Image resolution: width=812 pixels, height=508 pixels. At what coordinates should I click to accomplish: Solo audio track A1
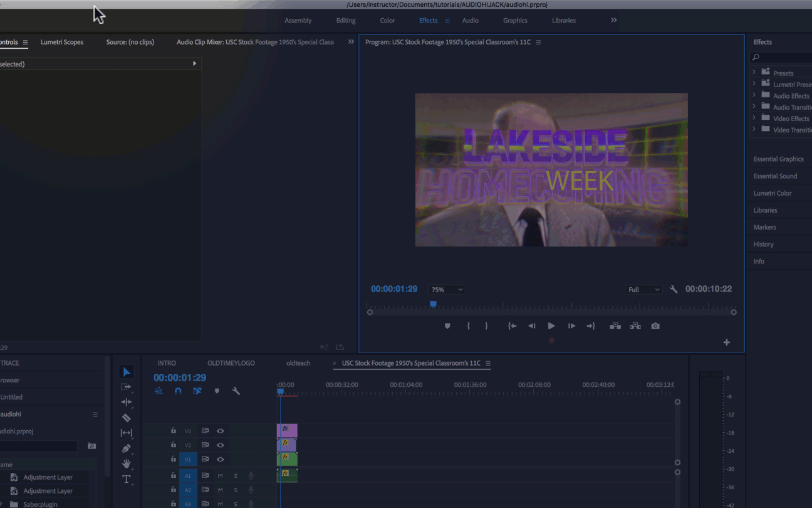click(x=236, y=475)
